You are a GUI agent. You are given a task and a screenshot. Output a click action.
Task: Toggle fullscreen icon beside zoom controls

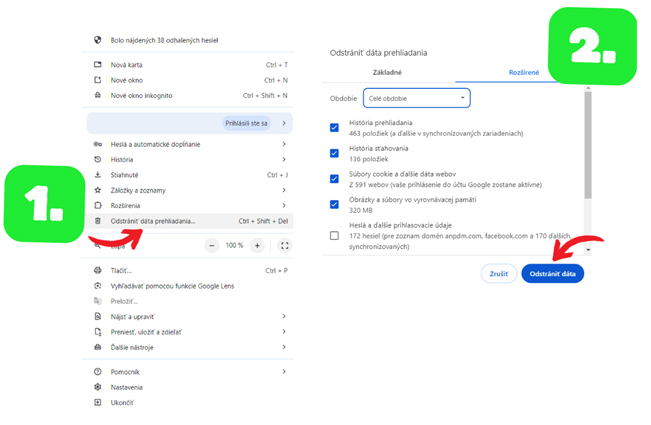285,245
